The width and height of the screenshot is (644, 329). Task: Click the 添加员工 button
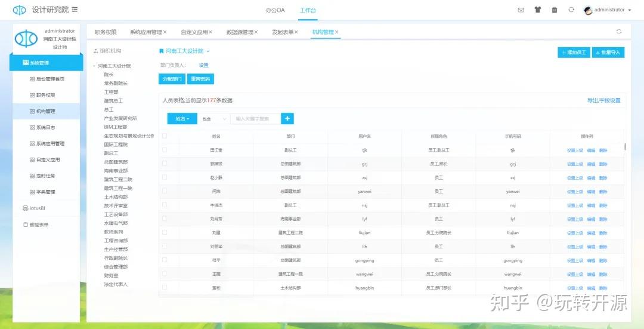573,53
